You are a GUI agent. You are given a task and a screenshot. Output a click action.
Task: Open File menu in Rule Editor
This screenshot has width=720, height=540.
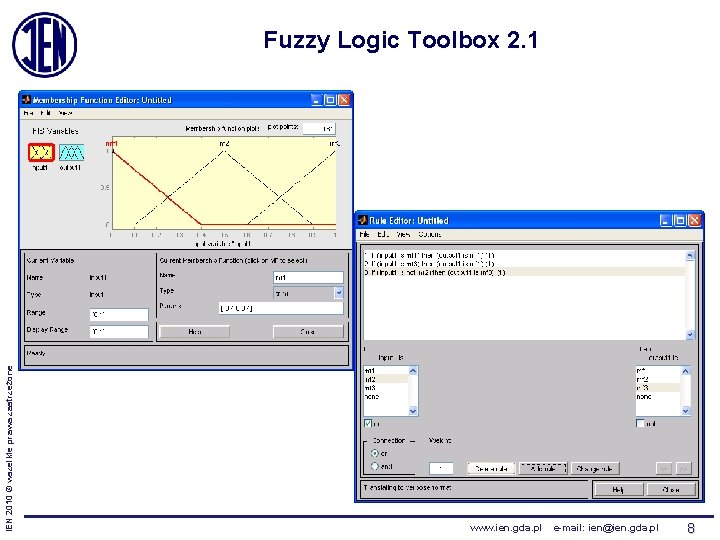tap(365, 234)
